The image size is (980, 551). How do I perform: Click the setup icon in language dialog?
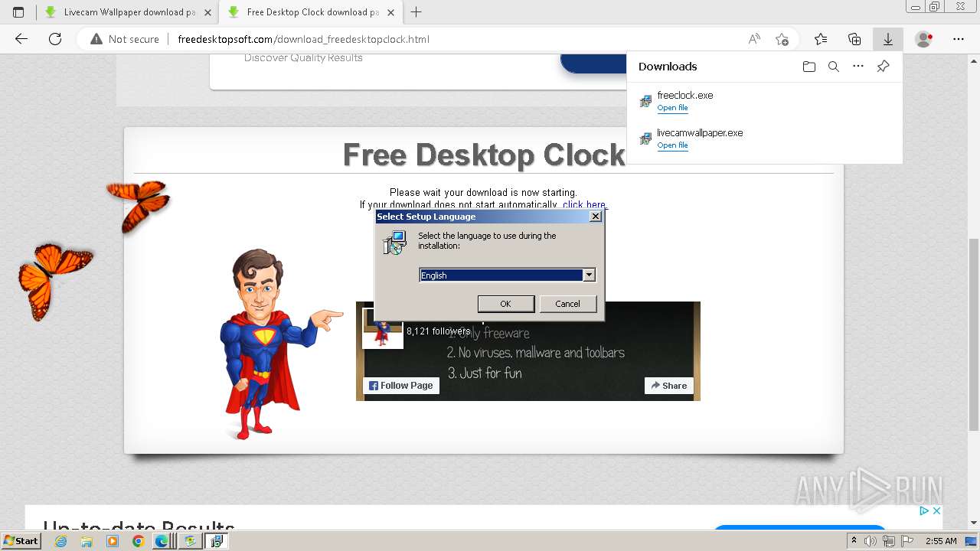[395, 243]
